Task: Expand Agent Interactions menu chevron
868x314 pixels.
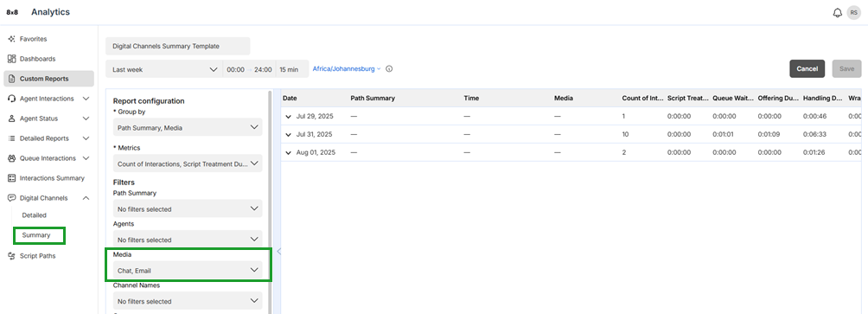Action: tap(86, 99)
